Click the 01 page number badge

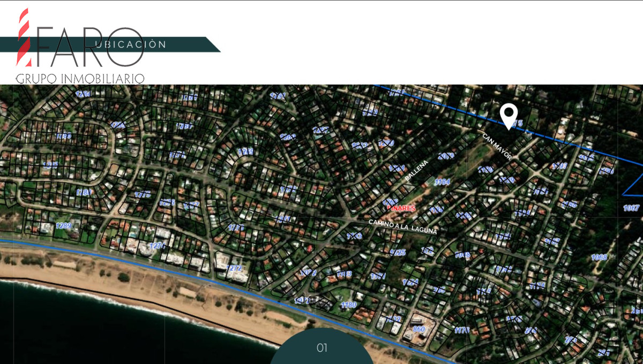click(322, 346)
